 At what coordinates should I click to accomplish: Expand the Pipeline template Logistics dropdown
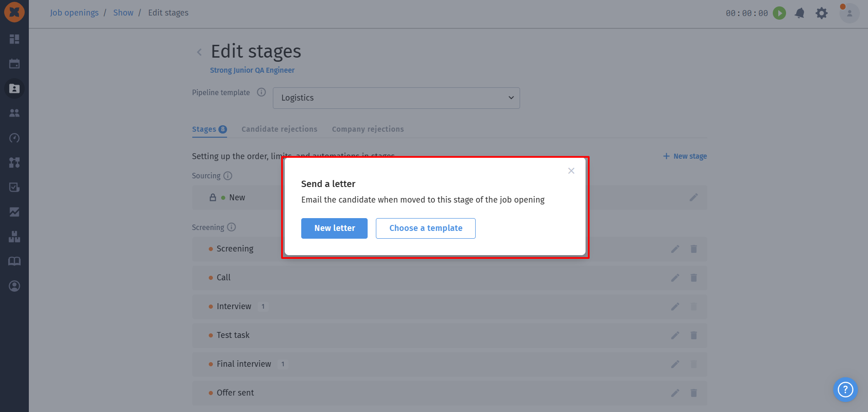click(x=396, y=98)
